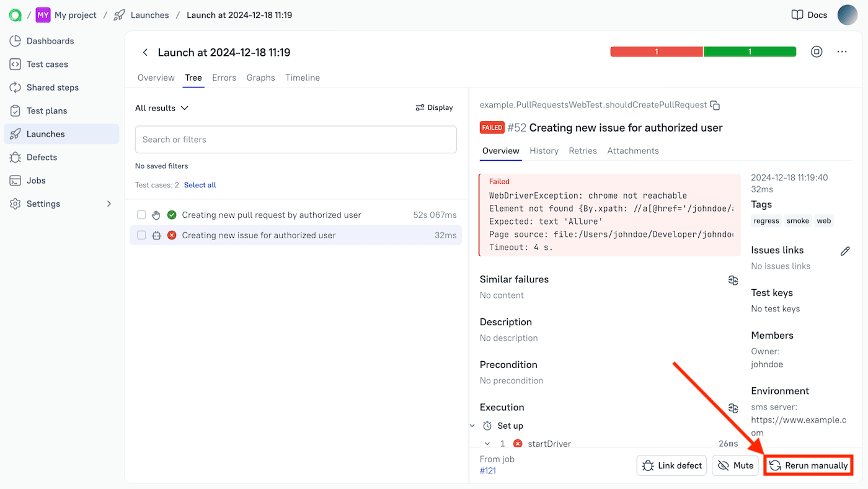This screenshot has height=489, width=868.
Task: Go to Dashboards in the sidebar
Action: [x=50, y=41]
